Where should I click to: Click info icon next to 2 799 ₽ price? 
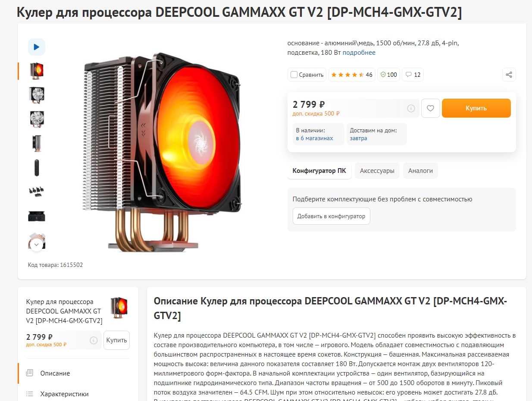[411, 108]
